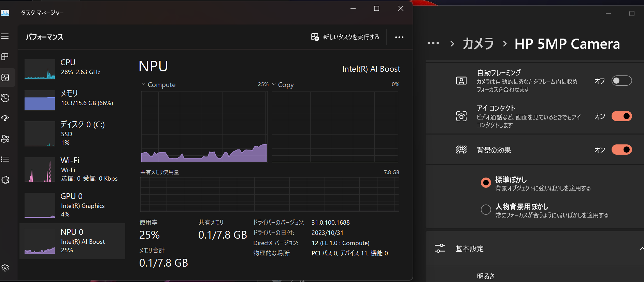Viewport: 644px width, 282px height.
Task: Select Wi-Fi in the performance list
Action: pyautogui.click(x=72, y=169)
